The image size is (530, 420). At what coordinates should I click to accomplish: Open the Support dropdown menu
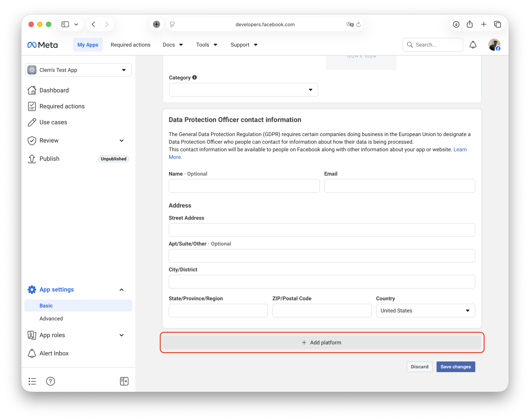pyautogui.click(x=244, y=45)
